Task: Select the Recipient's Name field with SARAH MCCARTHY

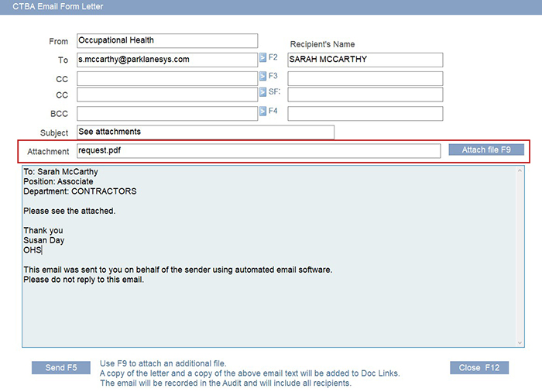Action: [x=365, y=60]
